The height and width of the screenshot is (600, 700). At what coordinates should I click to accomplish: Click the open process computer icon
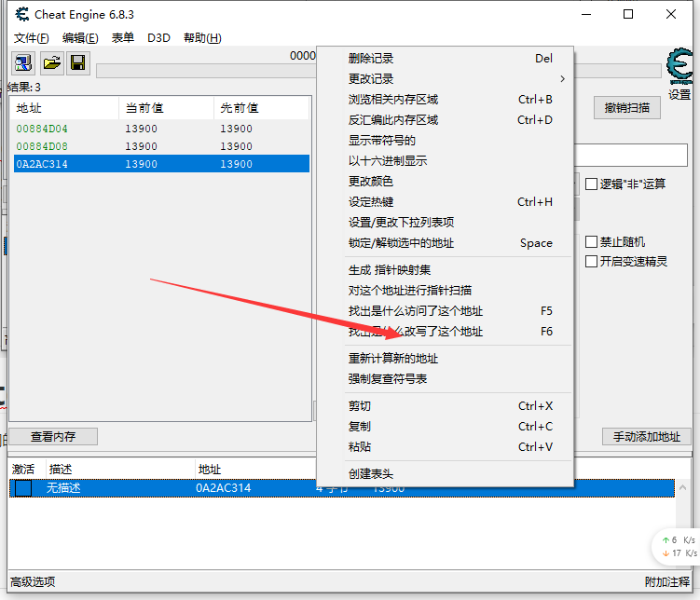(x=22, y=63)
